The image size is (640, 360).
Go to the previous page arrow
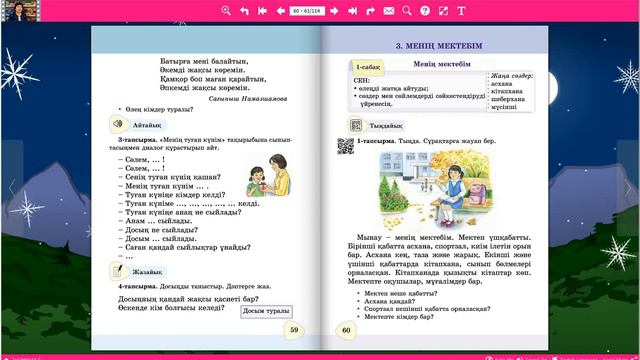[280, 11]
